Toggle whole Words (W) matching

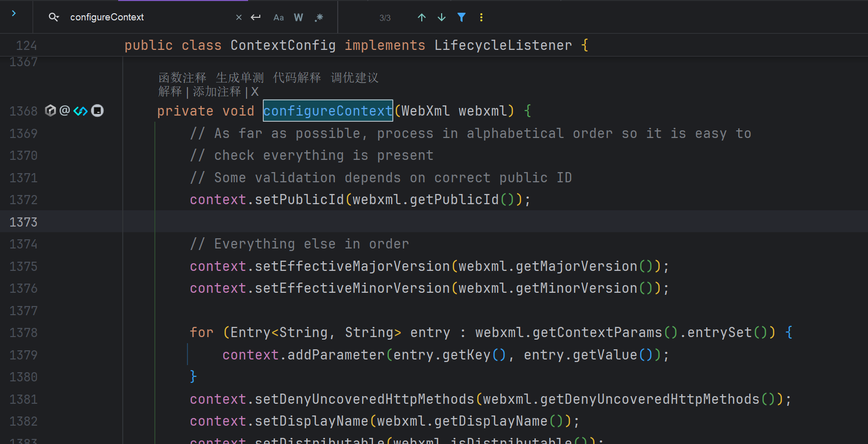coord(299,17)
